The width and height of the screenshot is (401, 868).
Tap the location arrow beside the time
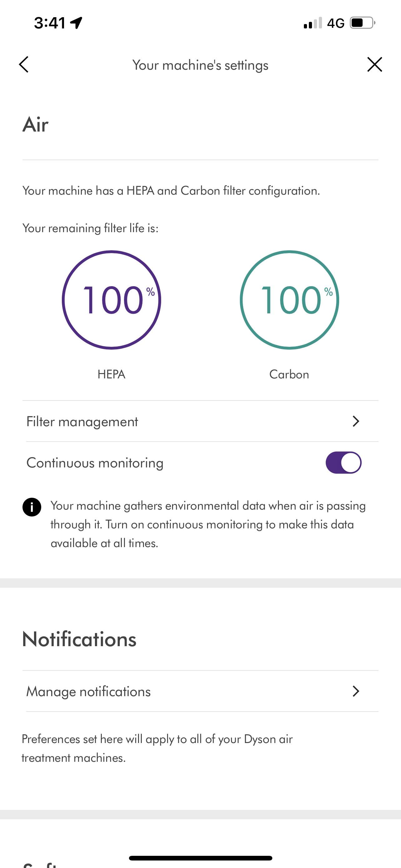pyautogui.click(x=76, y=23)
